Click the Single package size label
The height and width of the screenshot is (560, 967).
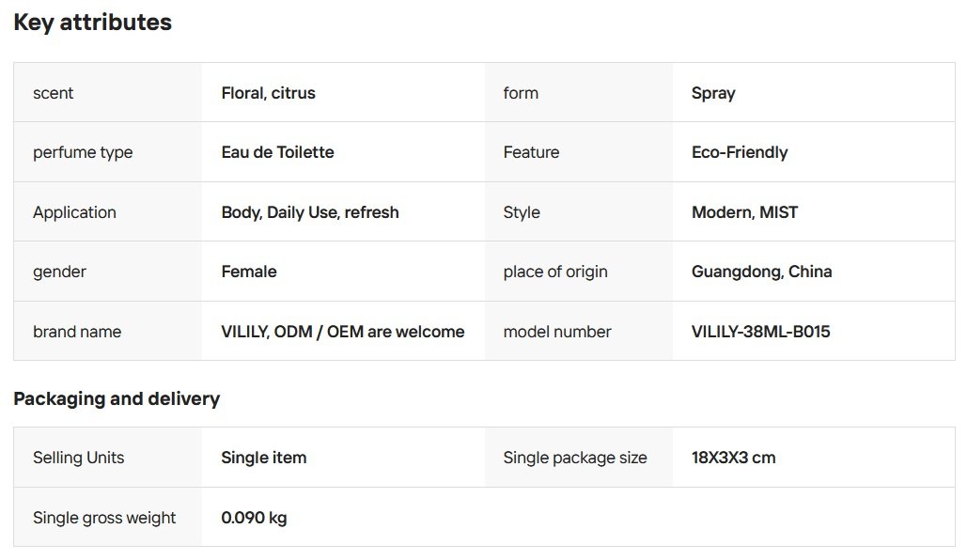pyautogui.click(x=575, y=458)
